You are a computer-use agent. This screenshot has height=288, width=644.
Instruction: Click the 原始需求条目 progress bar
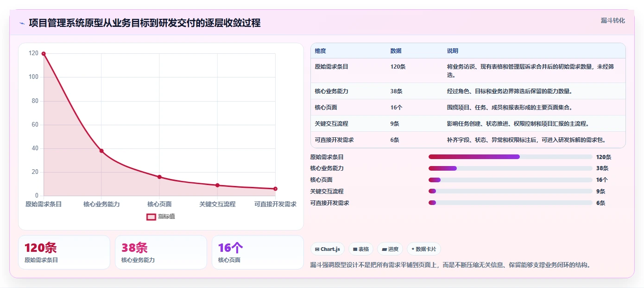point(511,157)
